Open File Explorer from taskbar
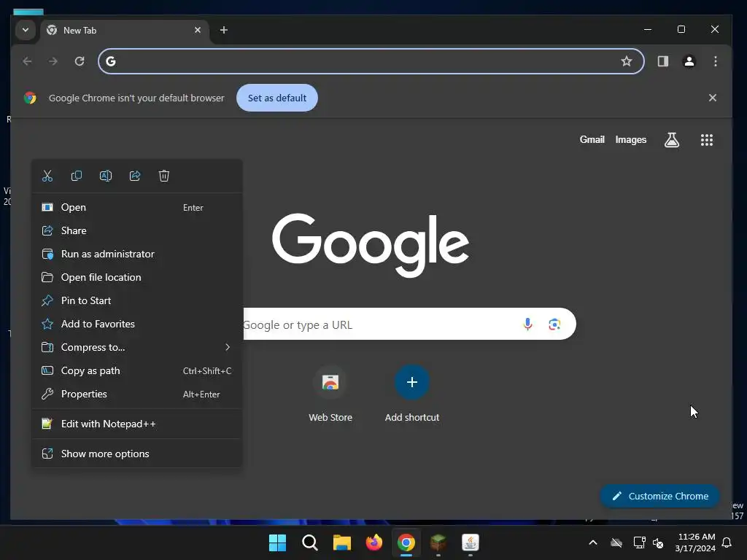747x560 pixels. [341, 542]
